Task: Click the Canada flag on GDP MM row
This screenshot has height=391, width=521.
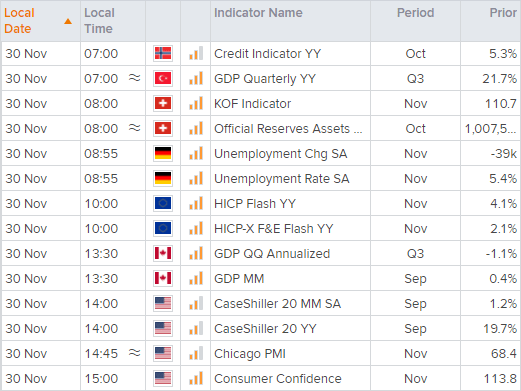Action: click(163, 279)
